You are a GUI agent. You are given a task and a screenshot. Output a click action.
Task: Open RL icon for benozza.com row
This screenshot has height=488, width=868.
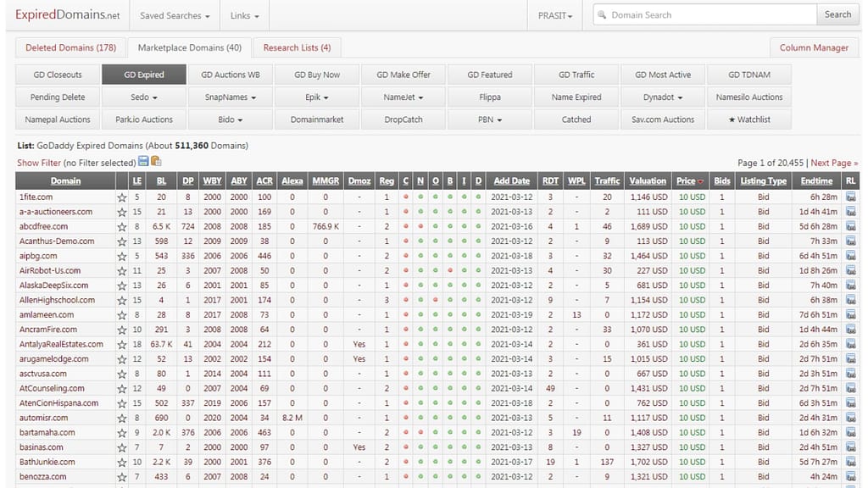pyautogui.click(x=850, y=476)
